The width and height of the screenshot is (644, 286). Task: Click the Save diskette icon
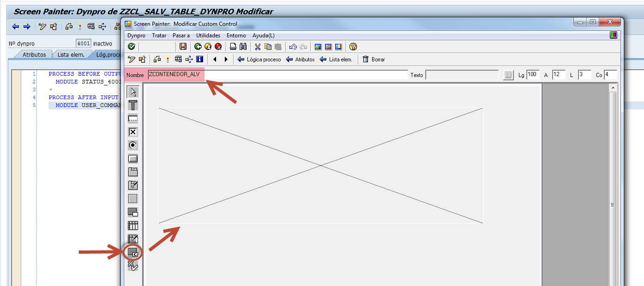183,47
